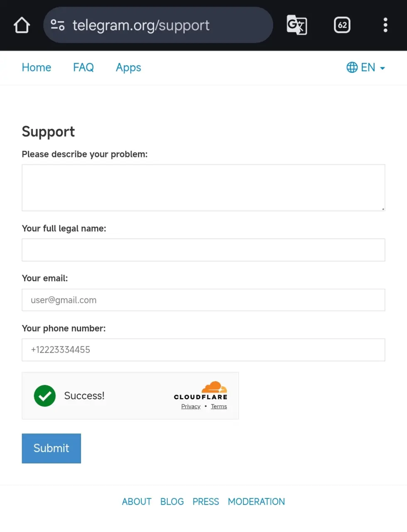Image resolution: width=407 pixels, height=532 pixels.
Task: Click the phone number input field
Action: (x=203, y=350)
